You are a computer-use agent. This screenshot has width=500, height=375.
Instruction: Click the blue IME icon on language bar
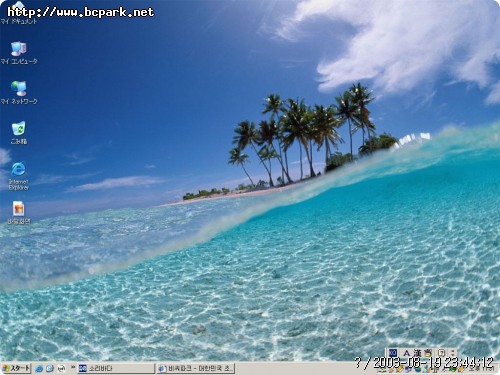[393, 353]
